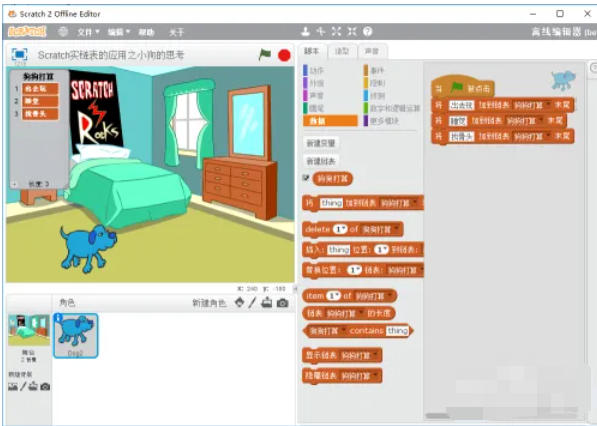The image size is (597, 426).
Task: Choose new backdrop from library icon
Action: click(x=13, y=387)
